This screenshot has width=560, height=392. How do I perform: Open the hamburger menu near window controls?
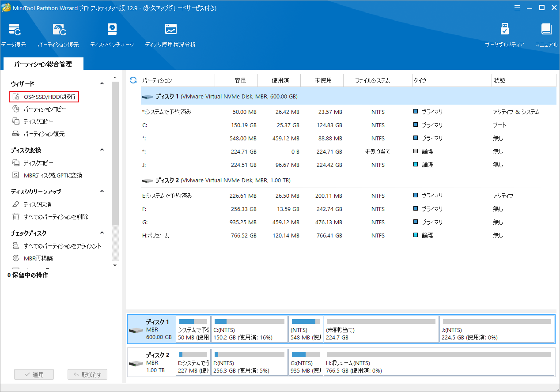pos(517,8)
